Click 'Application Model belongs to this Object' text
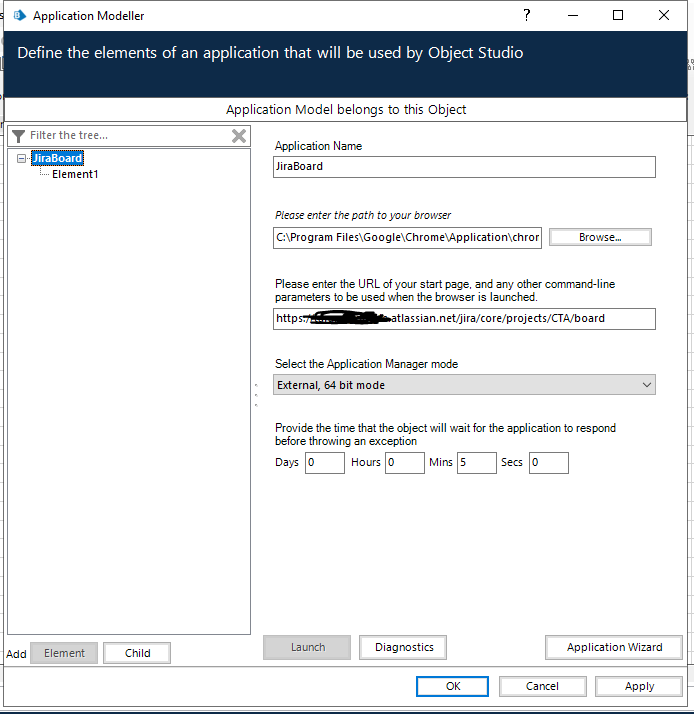The width and height of the screenshot is (694, 714). pos(346,110)
